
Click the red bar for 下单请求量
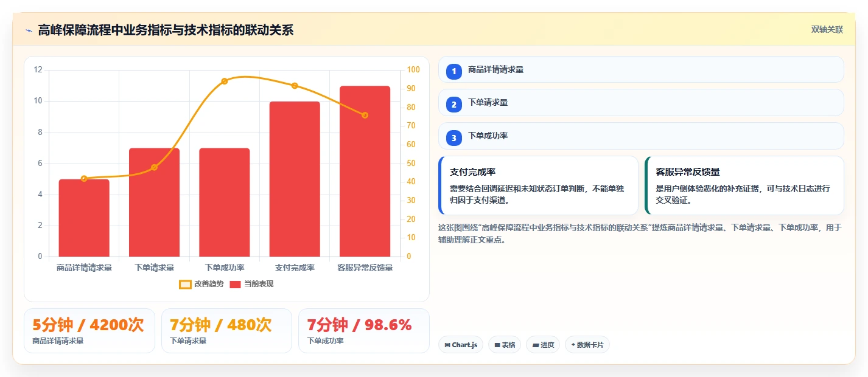pyautogui.click(x=154, y=202)
